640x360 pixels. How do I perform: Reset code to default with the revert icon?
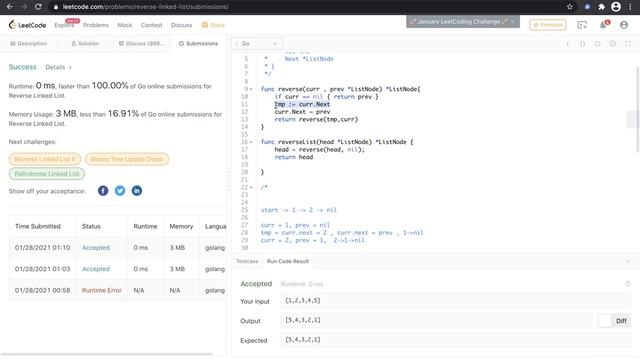(598, 44)
